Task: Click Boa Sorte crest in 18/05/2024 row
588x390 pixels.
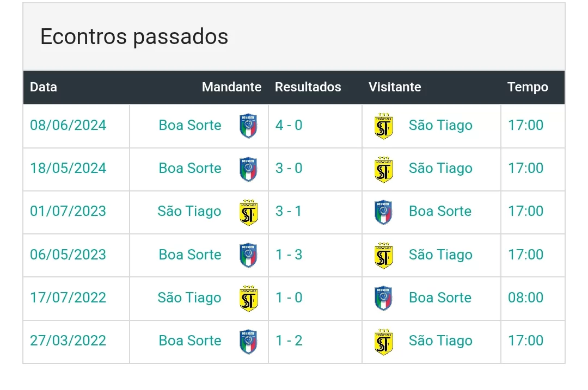Action: coord(248,169)
